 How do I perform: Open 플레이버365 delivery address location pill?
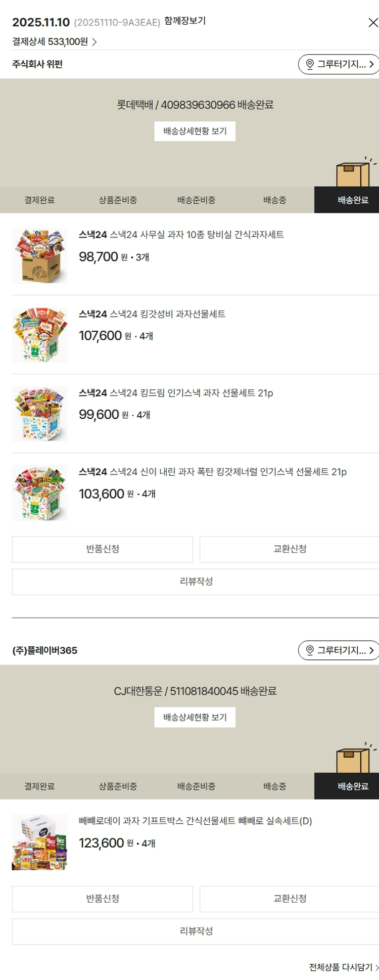click(x=339, y=650)
